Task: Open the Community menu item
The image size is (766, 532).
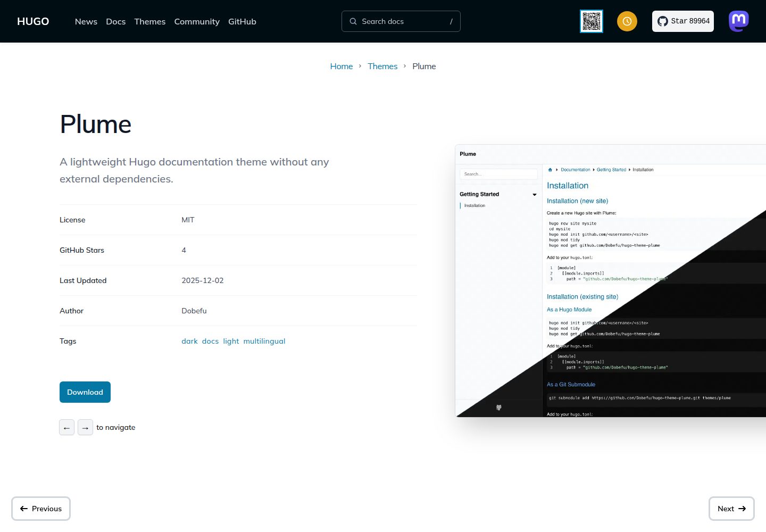Action: click(197, 21)
